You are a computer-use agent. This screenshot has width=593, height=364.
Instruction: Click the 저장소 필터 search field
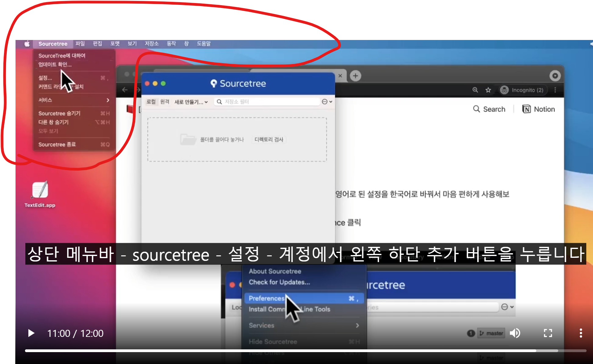pos(267,102)
